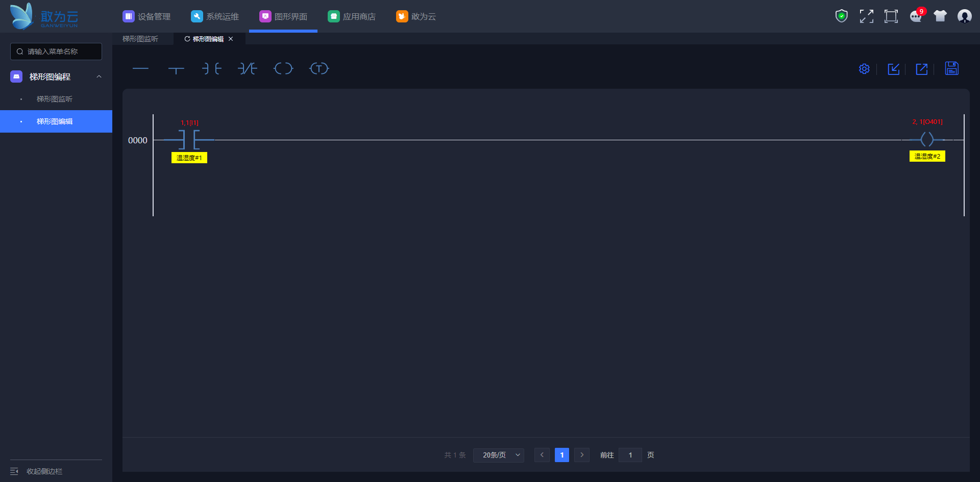Open 系统运维 menu
980x482 pixels.
pos(215,16)
